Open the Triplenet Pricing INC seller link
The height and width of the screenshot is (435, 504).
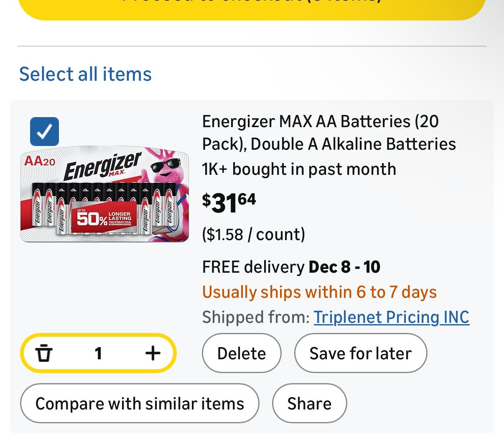391,317
